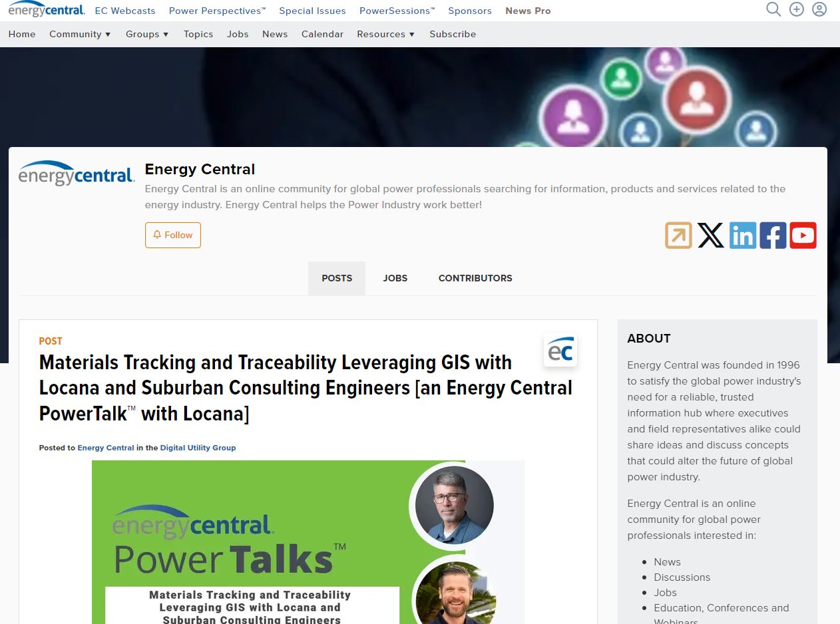Visit Energy Central's X (Twitter) page
840x624 pixels.
coord(710,235)
